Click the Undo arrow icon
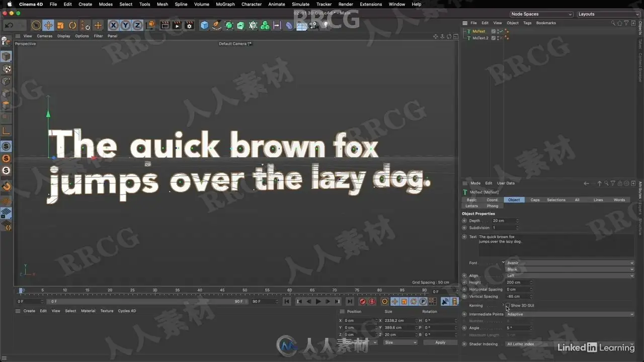The width and height of the screenshot is (644, 362). (9, 25)
